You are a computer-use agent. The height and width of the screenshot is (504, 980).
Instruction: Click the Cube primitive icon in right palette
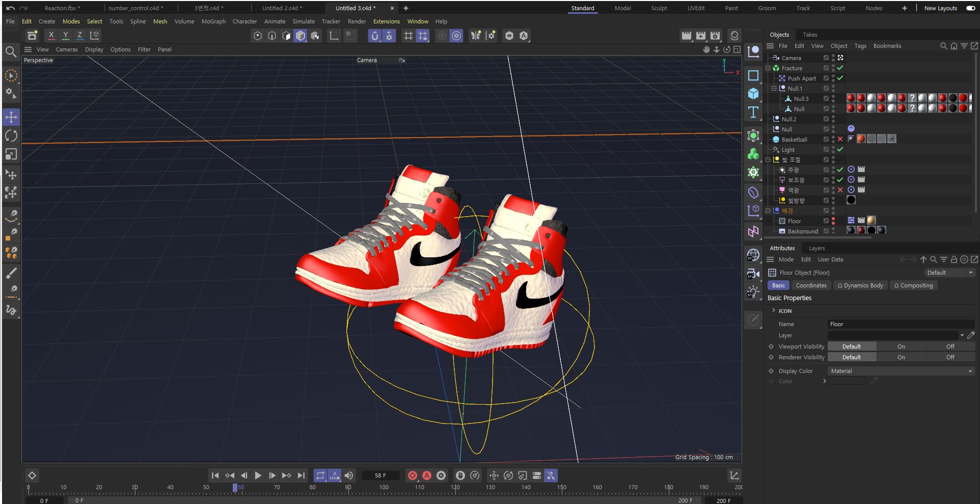753,94
